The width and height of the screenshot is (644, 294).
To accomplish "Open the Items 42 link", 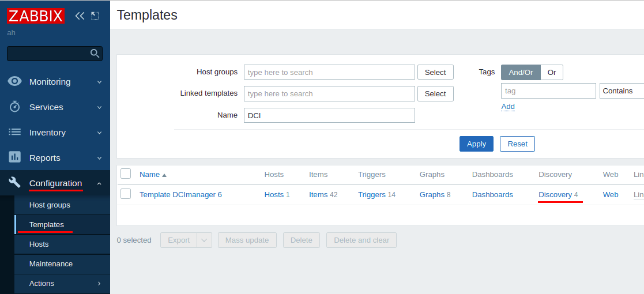I will point(318,195).
